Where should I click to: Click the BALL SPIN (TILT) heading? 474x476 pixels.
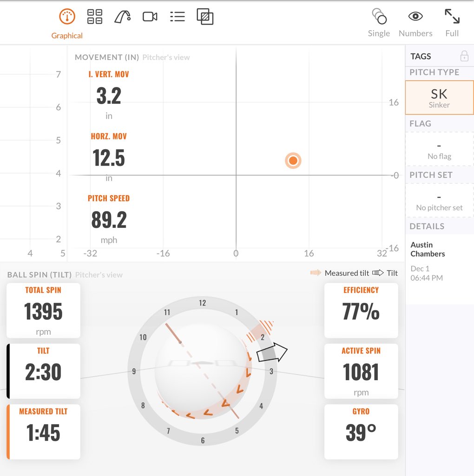39,274
